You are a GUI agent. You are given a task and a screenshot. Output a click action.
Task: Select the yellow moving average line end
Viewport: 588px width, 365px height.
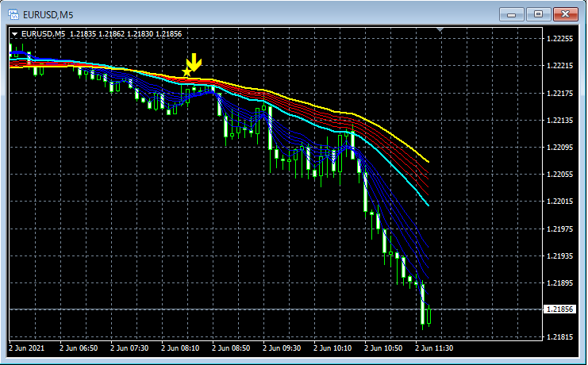(428, 161)
